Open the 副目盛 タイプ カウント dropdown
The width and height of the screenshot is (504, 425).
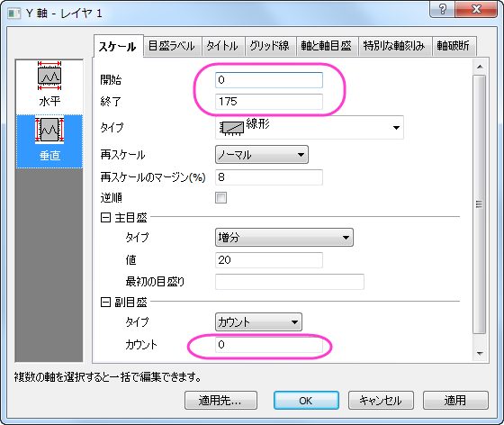(x=258, y=321)
